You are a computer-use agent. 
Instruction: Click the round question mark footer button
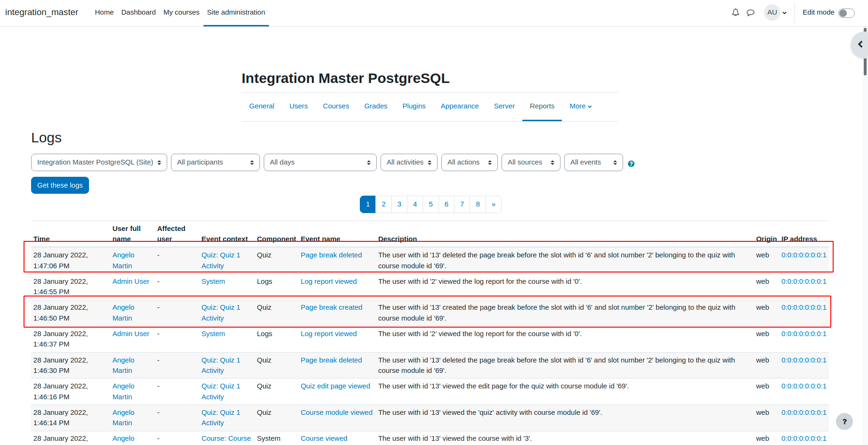844,421
